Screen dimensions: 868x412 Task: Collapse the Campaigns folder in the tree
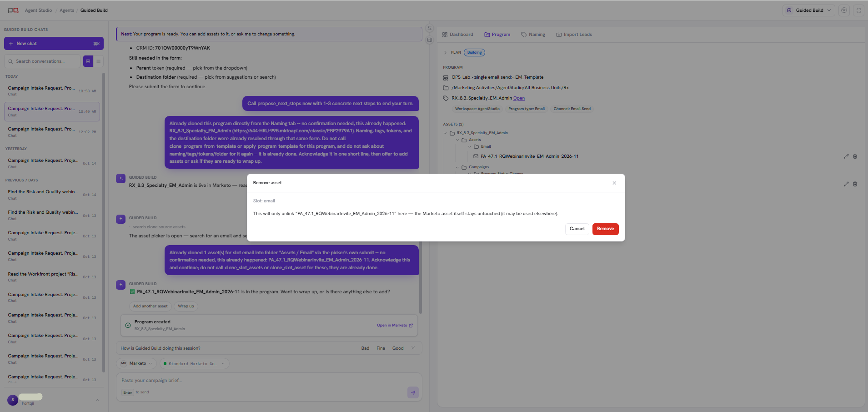457,167
